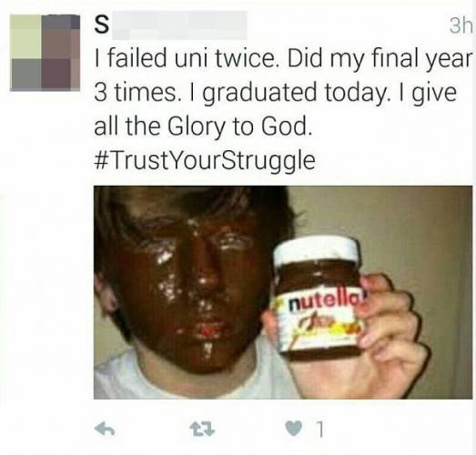The width and height of the screenshot is (476, 455).
Task: Reply to the tweet with the arrow icon
Action: click(x=105, y=430)
